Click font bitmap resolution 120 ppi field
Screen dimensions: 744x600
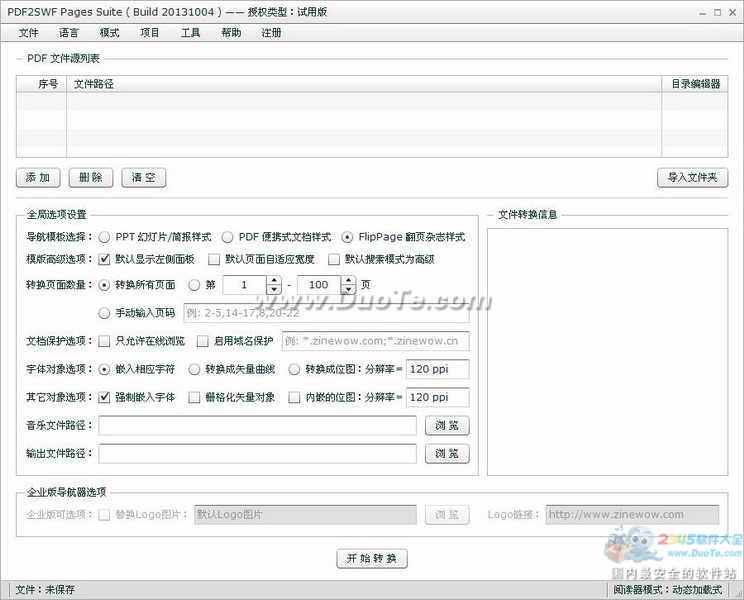437,369
